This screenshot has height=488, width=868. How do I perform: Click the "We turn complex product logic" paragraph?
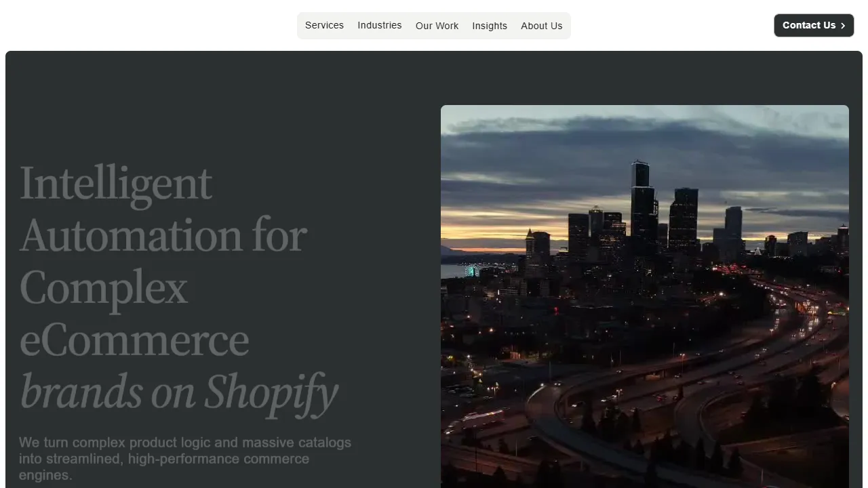click(184, 458)
